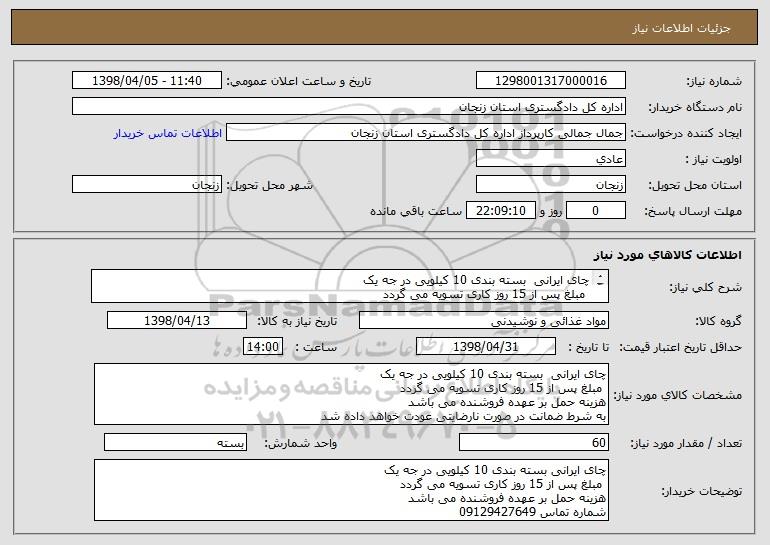Click the need number field 1298001317000016
Viewport: 770px width, 545px height.
coord(551,81)
